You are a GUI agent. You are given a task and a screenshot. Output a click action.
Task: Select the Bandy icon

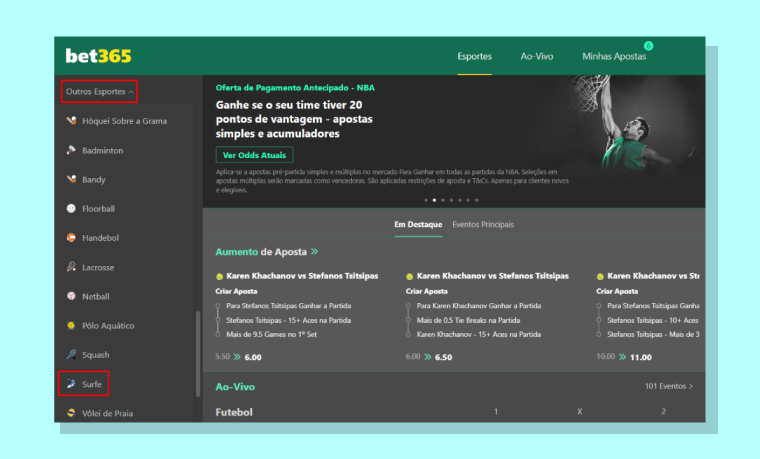point(71,179)
